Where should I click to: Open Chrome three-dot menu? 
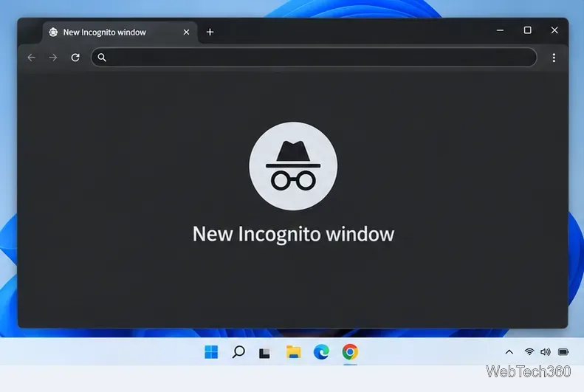(554, 58)
